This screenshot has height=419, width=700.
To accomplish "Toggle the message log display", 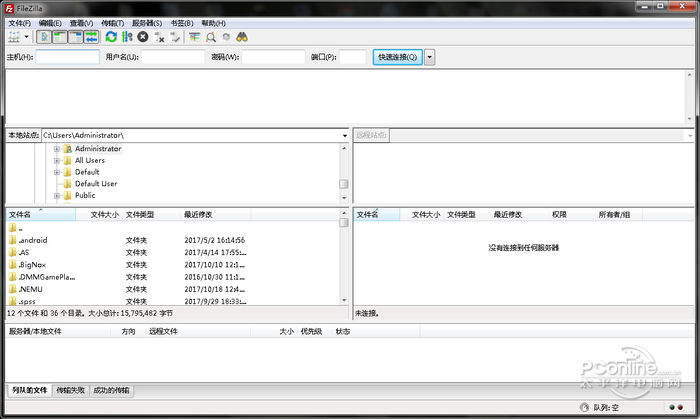I will click(44, 37).
